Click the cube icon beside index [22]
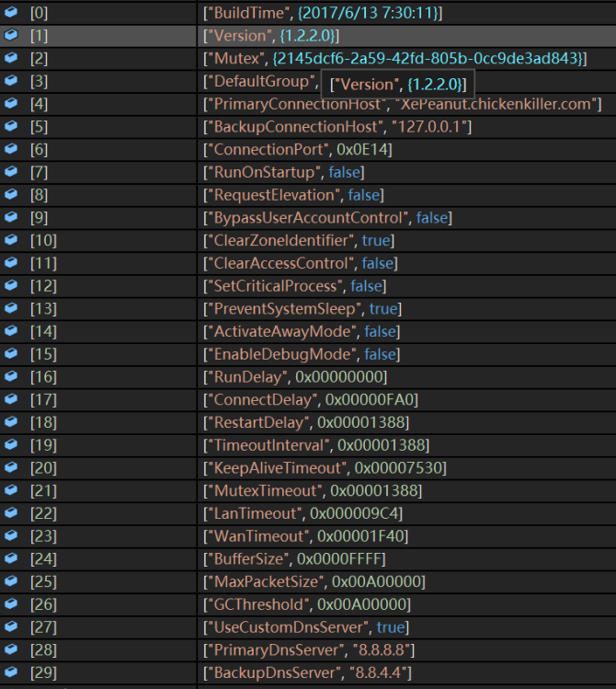616x689 pixels. point(11,513)
